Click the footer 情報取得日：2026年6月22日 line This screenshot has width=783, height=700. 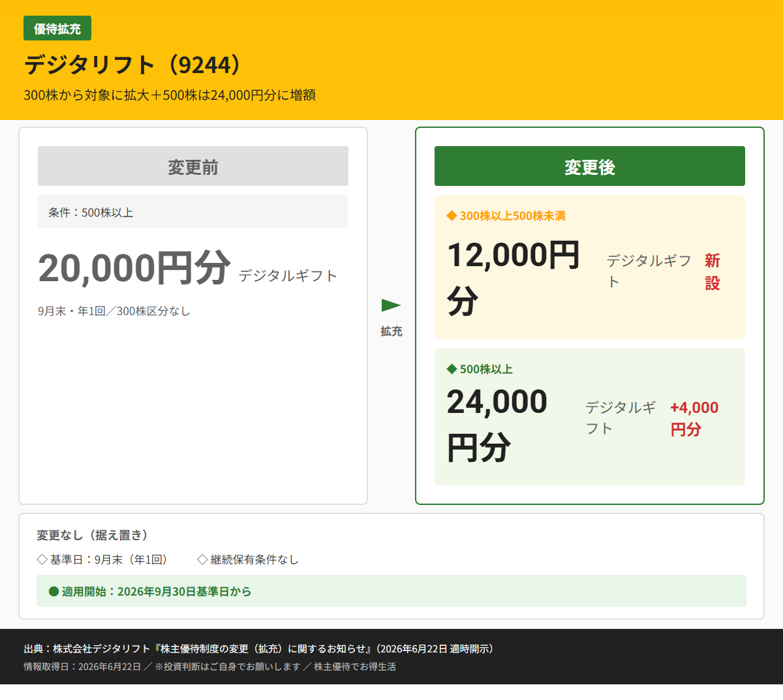pyautogui.click(x=209, y=667)
